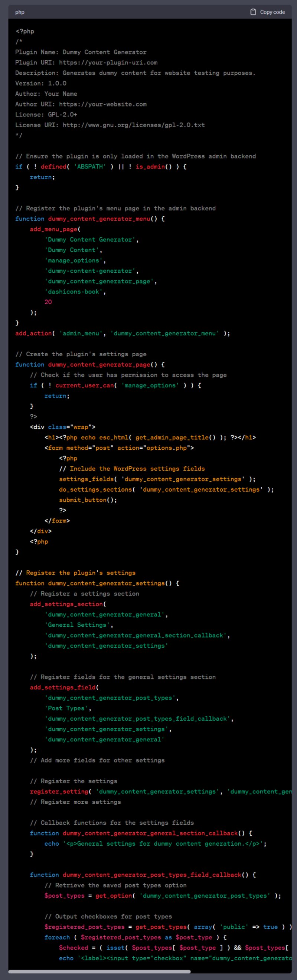This screenshot has height=980, width=297.
Task: Click the 'License: GPL-2.0+' line
Action: [46, 115]
